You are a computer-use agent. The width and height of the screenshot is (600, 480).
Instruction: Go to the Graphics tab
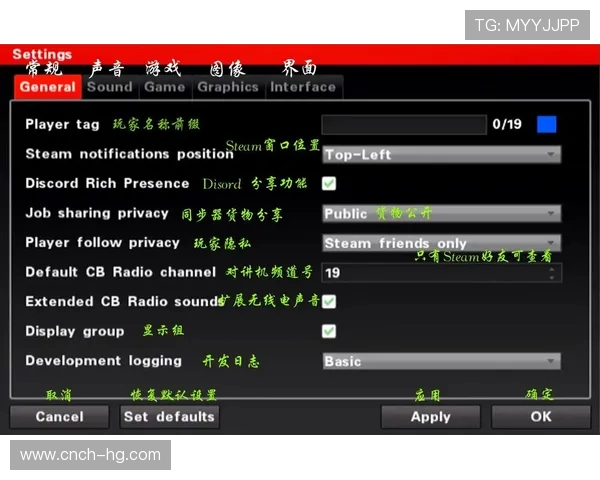[x=227, y=87]
